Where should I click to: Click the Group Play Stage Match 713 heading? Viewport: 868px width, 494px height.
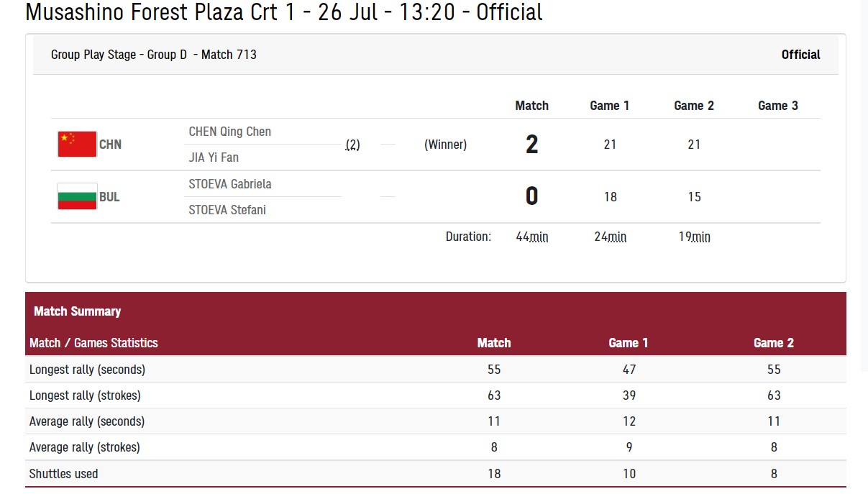[154, 55]
